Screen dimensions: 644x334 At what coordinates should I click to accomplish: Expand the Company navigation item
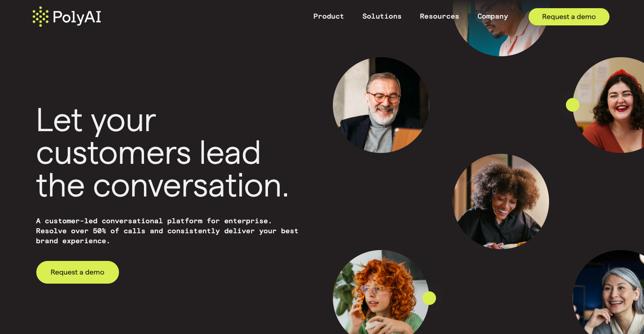(492, 16)
